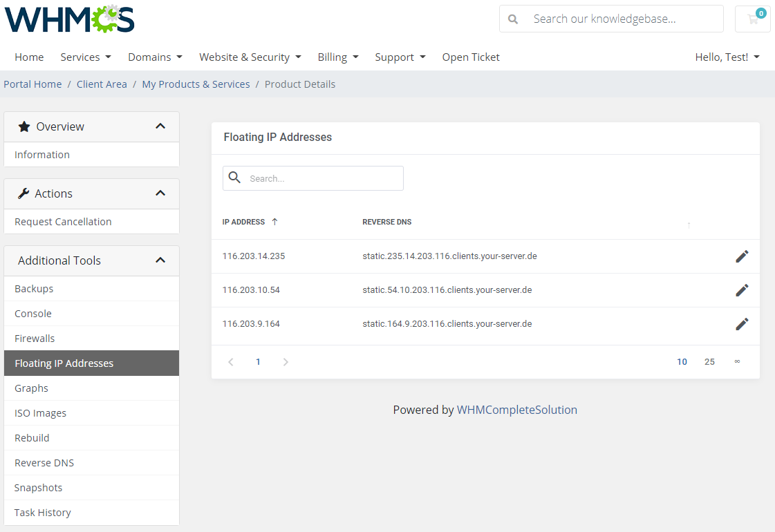Image resolution: width=775 pixels, height=532 pixels.
Task: Open the Support dropdown menu
Action: [x=400, y=57]
